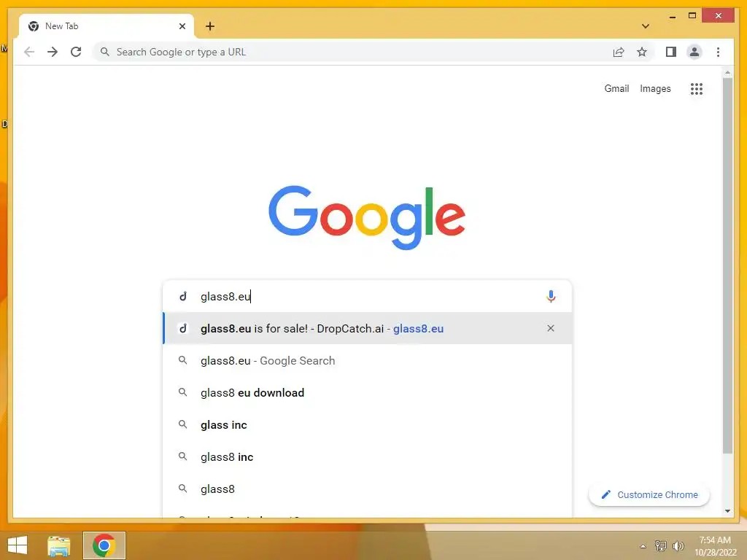Open Gmail link
The image size is (747, 560).
coord(616,88)
